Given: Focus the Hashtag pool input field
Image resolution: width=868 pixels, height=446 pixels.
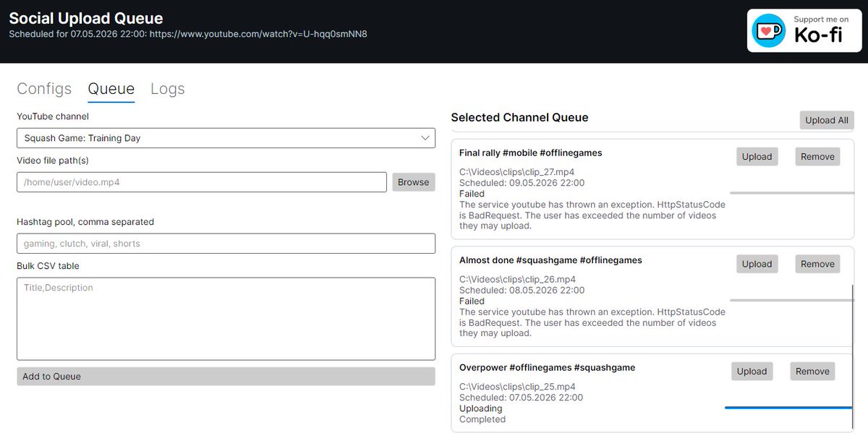Looking at the screenshot, I should pyautogui.click(x=226, y=244).
